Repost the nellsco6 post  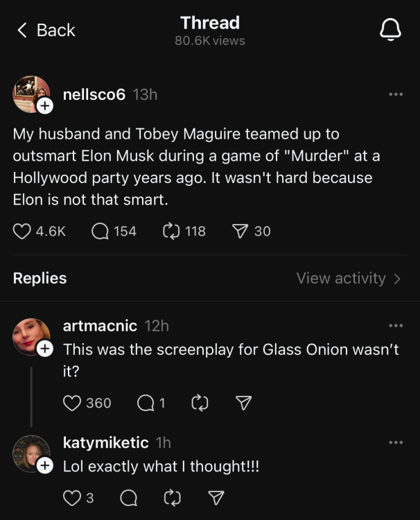(x=171, y=231)
